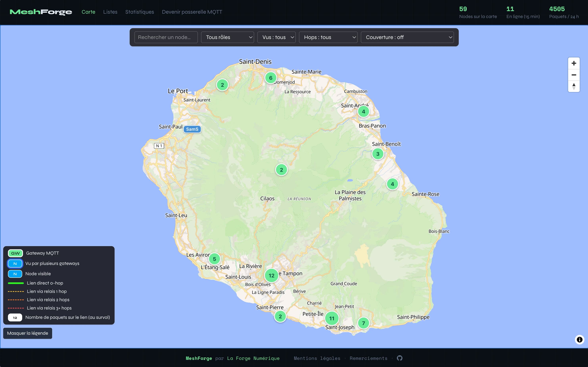588x367 pixels.
Task: Click the green direct 0-hop line swatch
Action: (16, 283)
